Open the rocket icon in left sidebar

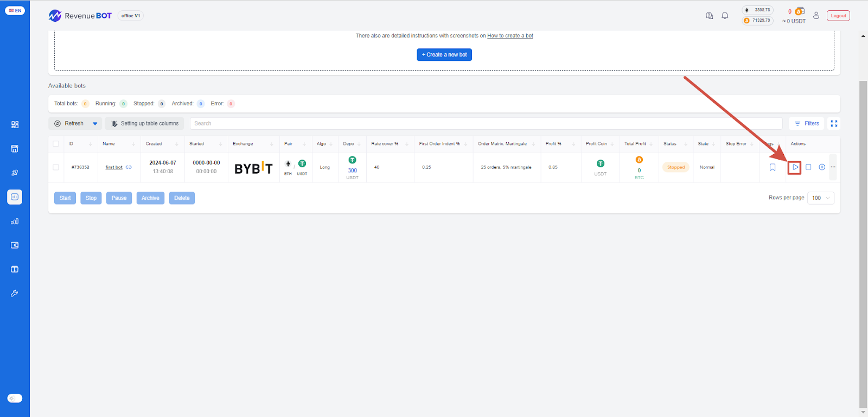click(x=15, y=173)
